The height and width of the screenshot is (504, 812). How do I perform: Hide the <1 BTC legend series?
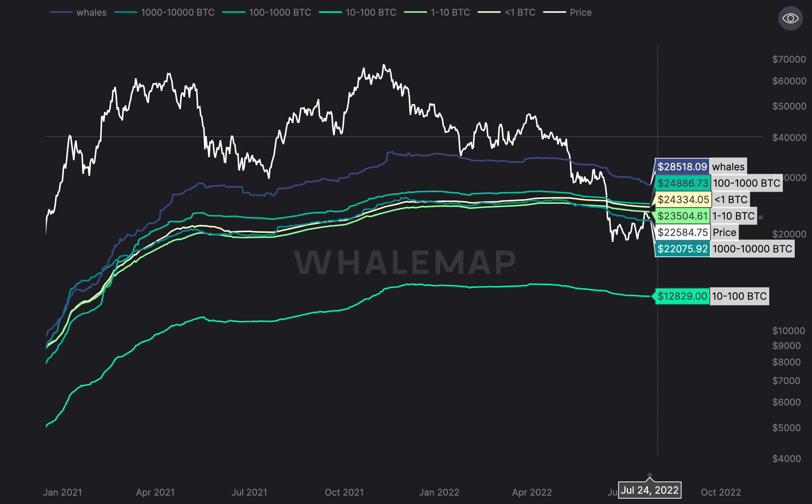[520, 13]
